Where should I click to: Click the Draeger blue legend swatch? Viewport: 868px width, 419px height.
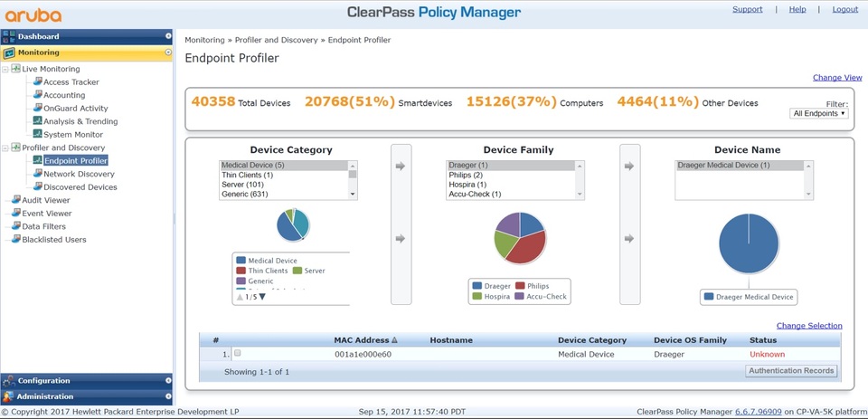point(477,286)
